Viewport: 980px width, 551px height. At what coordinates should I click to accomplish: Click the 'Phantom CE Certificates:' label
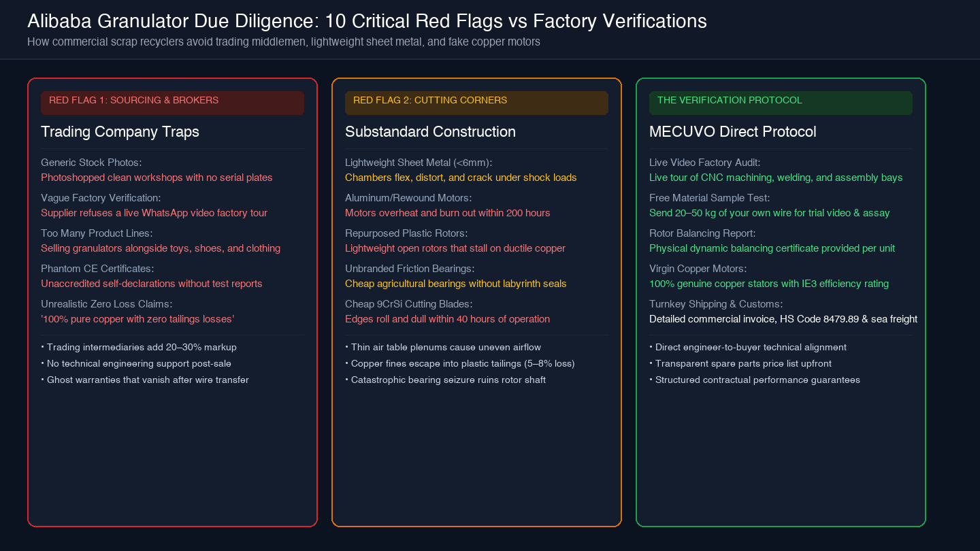tap(97, 269)
